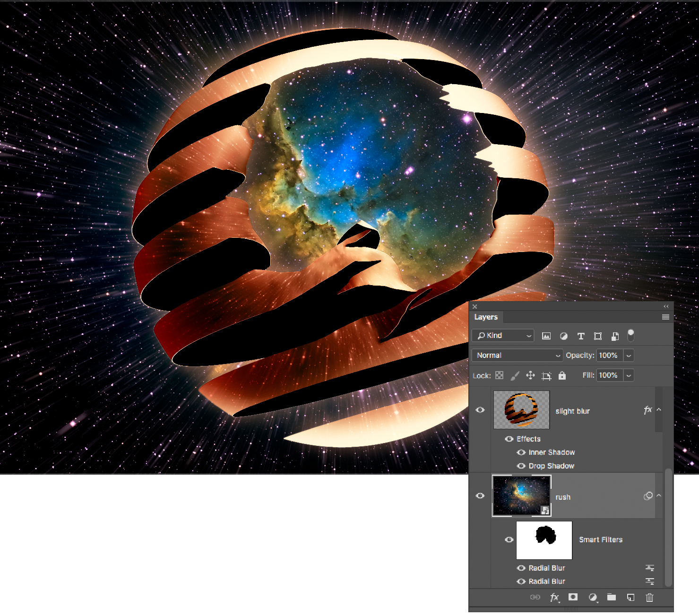Select the Layers tab
The width and height of the screenshot is (699, 616).
point(486,317)
